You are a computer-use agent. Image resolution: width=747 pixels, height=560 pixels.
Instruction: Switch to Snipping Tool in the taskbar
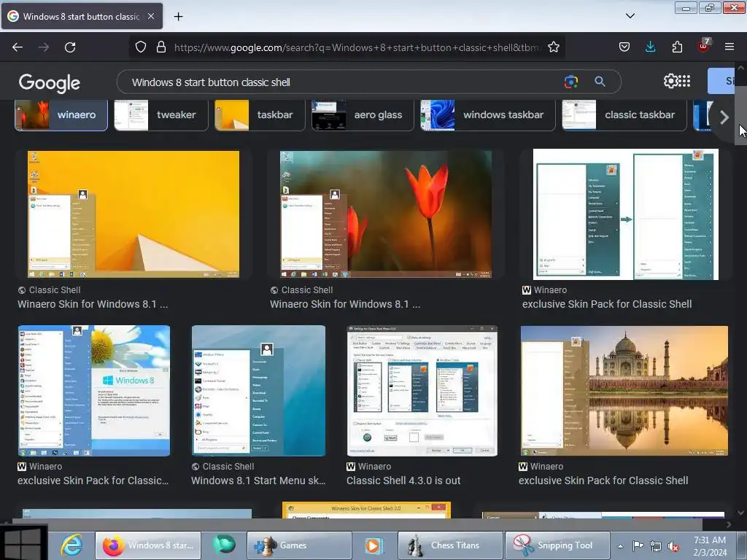click(x=557, y=545)
